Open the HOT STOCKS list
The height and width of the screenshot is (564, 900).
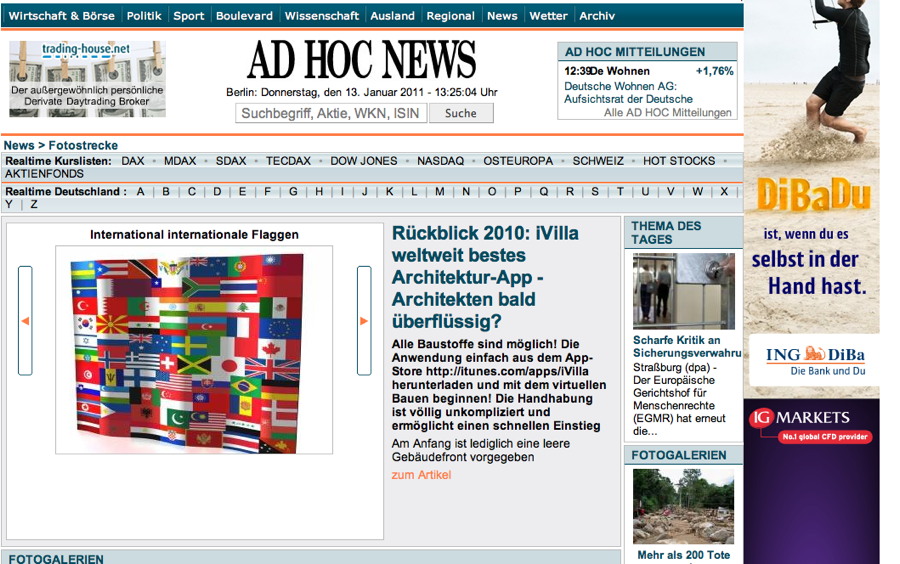[x=679, y=161]
